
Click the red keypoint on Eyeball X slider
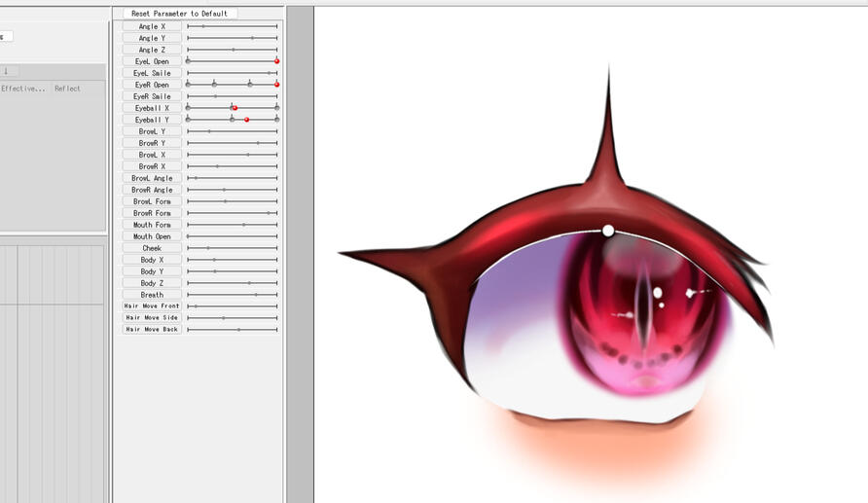click(235, 108)
